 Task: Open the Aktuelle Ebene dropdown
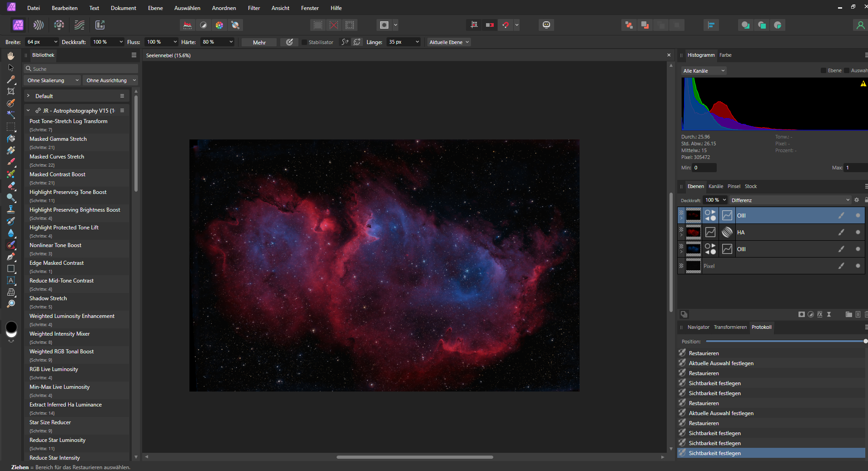click(449, 42)
